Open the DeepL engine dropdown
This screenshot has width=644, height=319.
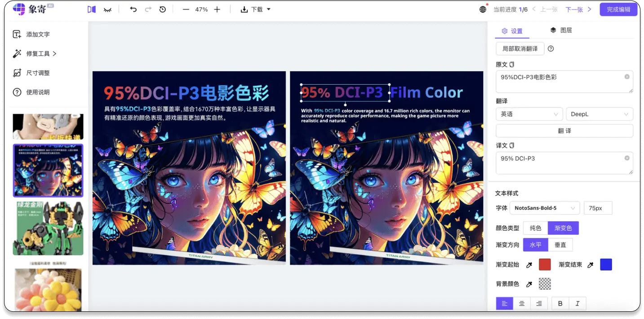point(600,114)
